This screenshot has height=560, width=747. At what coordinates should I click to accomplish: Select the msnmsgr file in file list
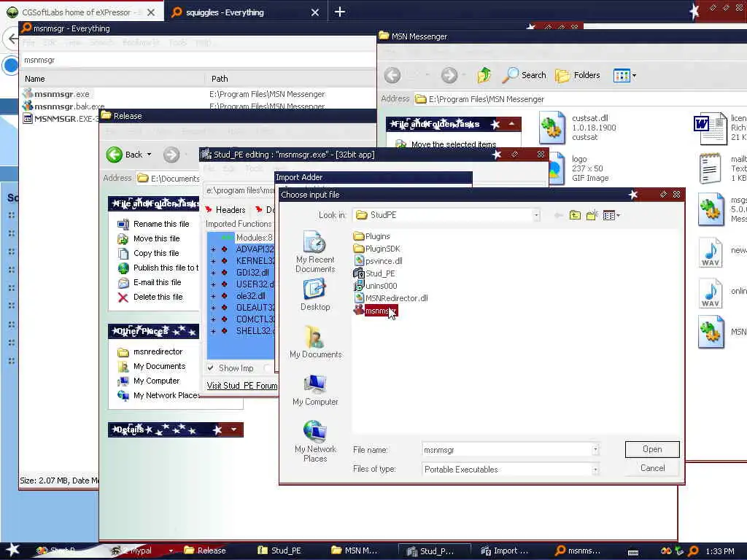tap(376, 311)
